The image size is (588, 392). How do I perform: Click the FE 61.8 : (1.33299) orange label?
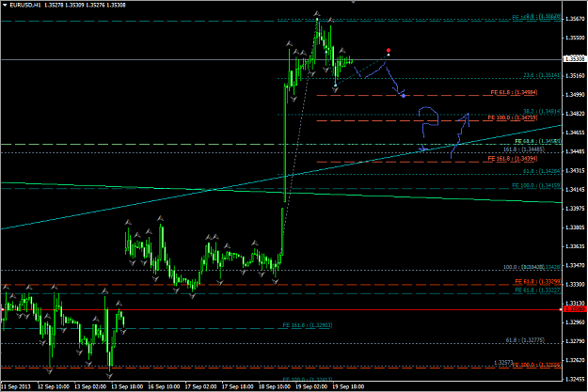[x=538, y=281]
